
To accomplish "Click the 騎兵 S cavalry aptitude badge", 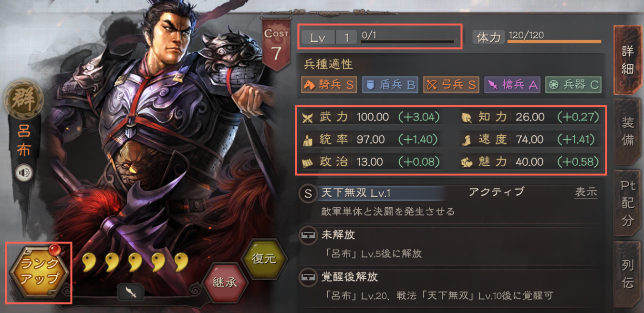I will 330,85.
